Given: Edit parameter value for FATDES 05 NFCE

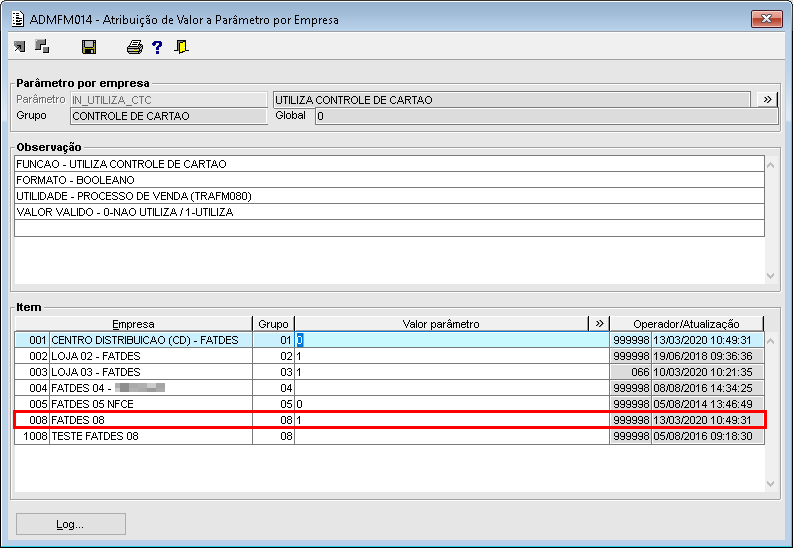Looking at the screenshot, I should (x=452, y=404).
